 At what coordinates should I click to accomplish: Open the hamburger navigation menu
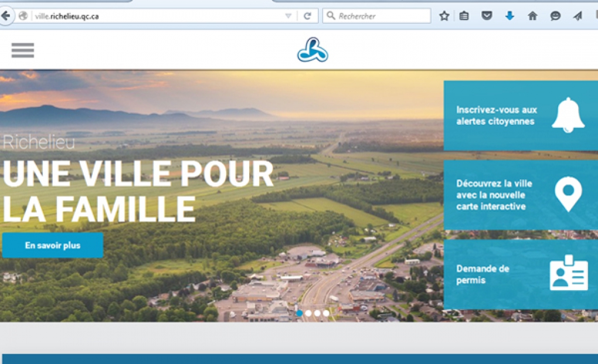pyautogui.click(x=22, y=50)
